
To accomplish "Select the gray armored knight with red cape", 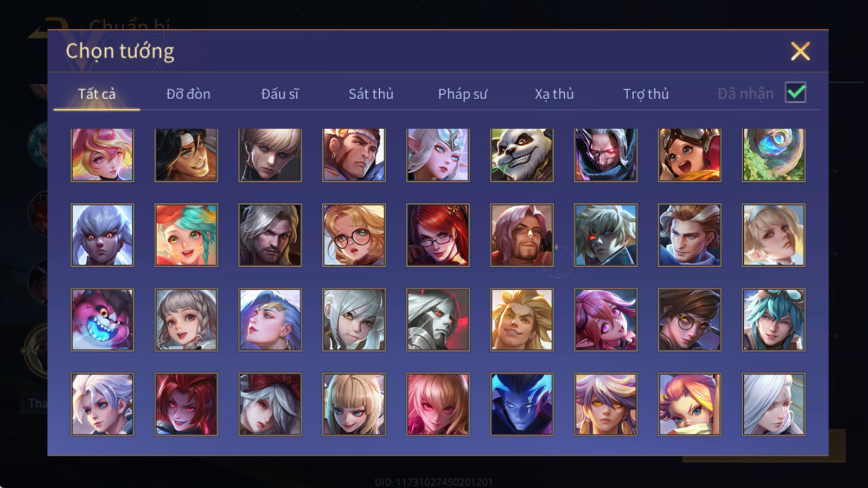I will (x=438, y=319).
